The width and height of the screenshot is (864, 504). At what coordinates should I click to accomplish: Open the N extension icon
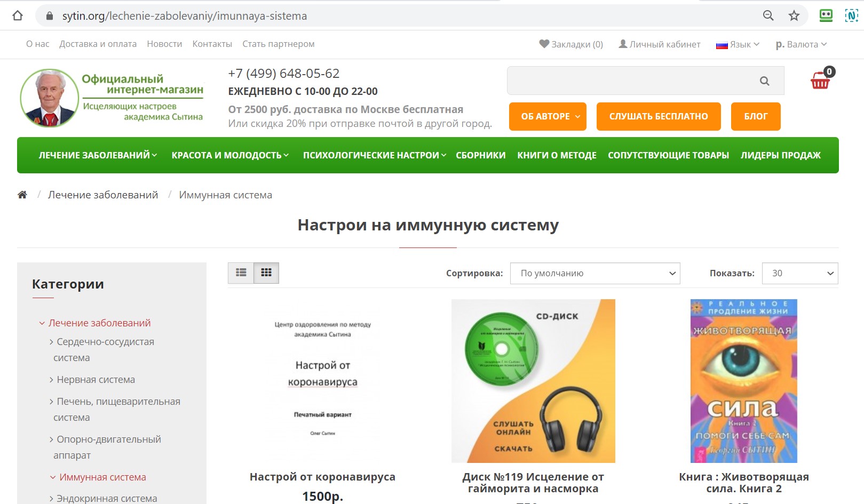(x=851, y=15)
